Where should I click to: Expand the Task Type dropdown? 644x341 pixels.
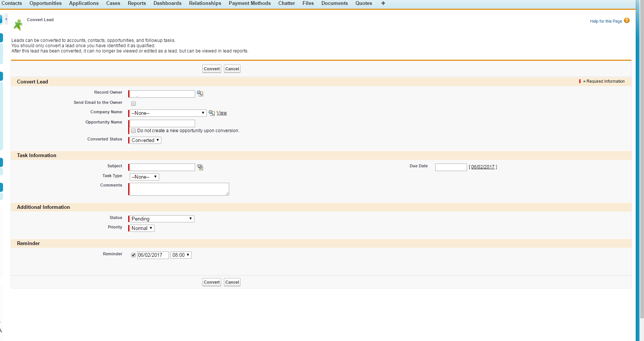[144, 177]
